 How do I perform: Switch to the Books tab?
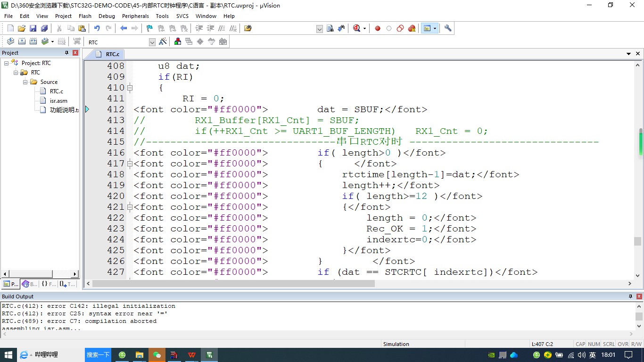[x=29, y=284]
